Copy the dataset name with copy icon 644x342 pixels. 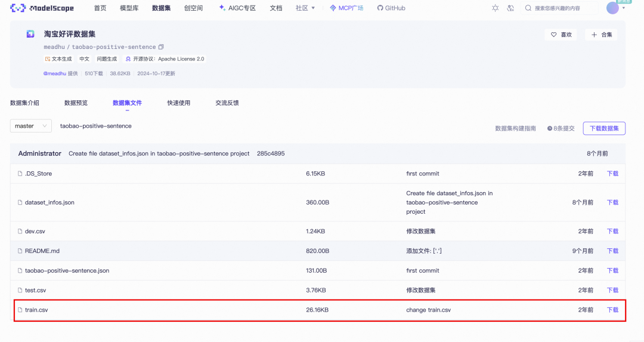click(161, 47)
